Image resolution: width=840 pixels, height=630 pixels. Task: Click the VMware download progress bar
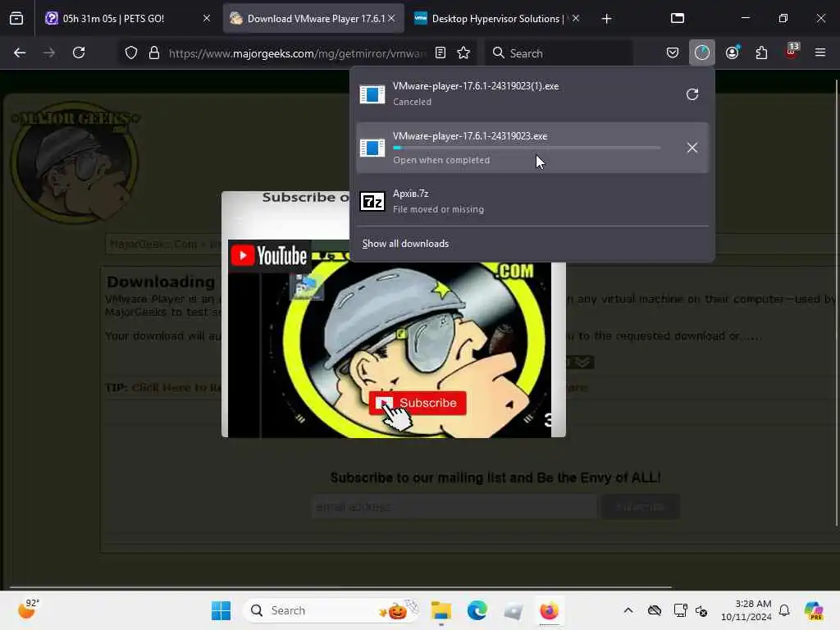526,148
